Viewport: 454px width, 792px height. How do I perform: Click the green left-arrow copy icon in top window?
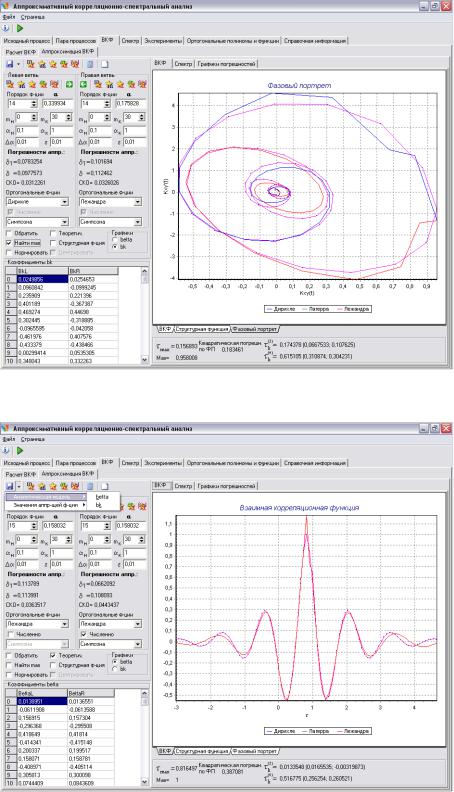[84, 84]
